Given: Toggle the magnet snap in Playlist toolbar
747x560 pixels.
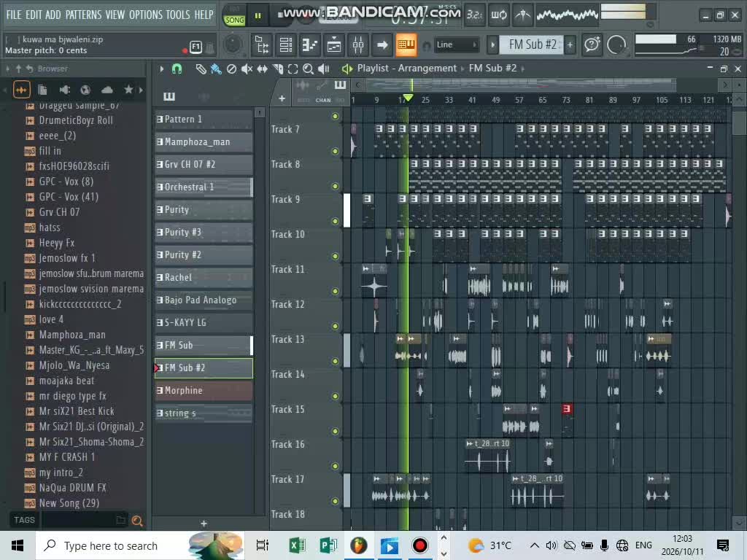Looking at the screenshot, I should pos(177,69).
